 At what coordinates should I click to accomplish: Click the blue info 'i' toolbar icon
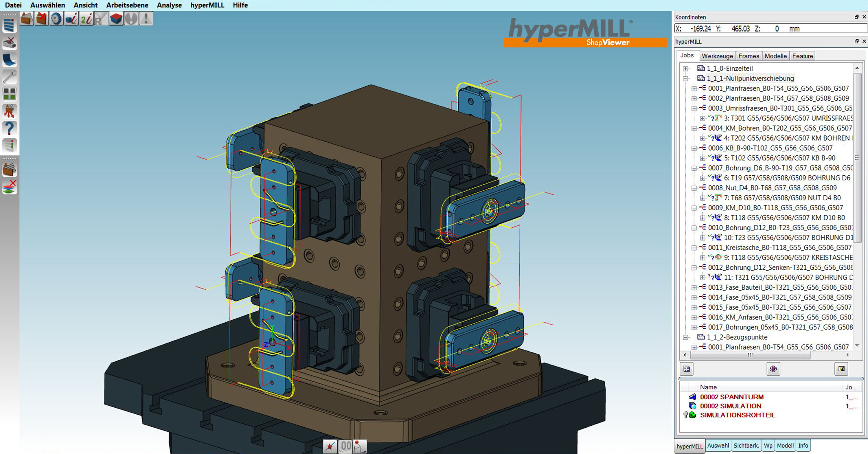click(72, 19)
